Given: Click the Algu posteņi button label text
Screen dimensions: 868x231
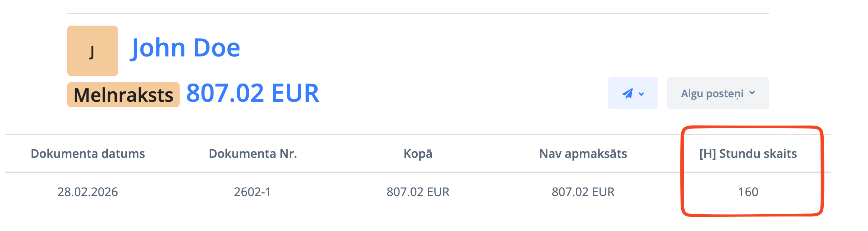Looking at the screenshot, I should point(712,94).
